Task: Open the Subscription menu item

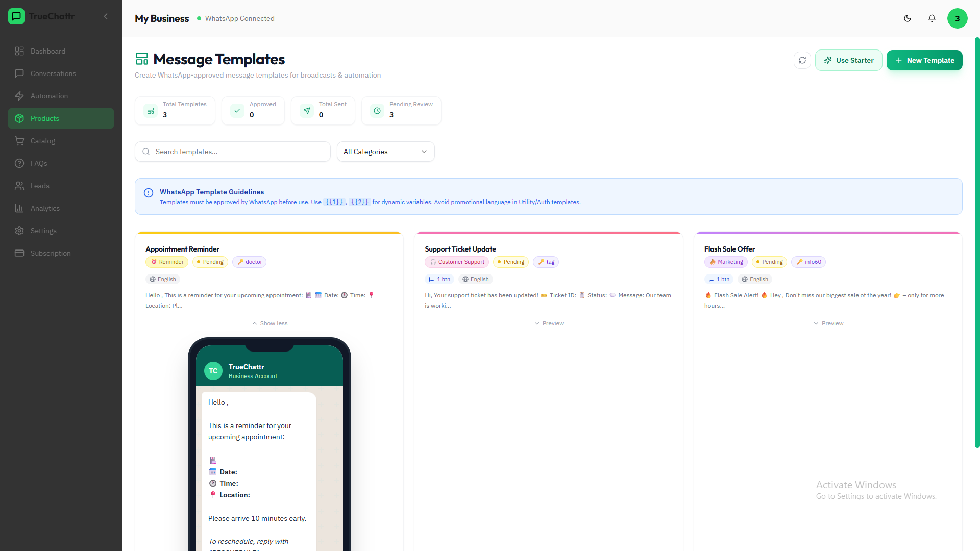Action: [50, 253]
